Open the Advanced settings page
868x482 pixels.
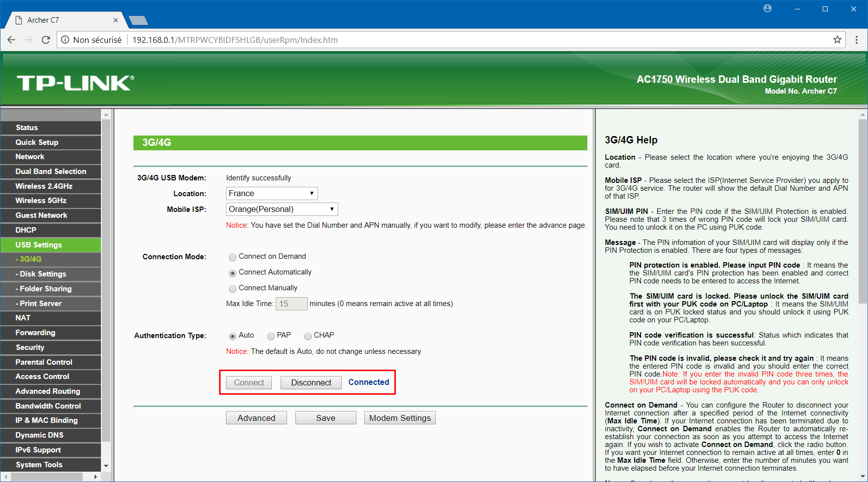coord(257,418)
